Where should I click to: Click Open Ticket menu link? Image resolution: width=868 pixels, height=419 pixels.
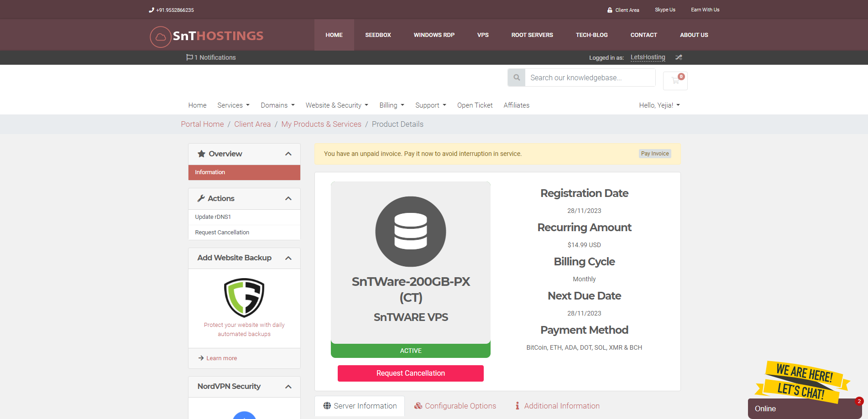pyautogui.click(x=475, y=105)
